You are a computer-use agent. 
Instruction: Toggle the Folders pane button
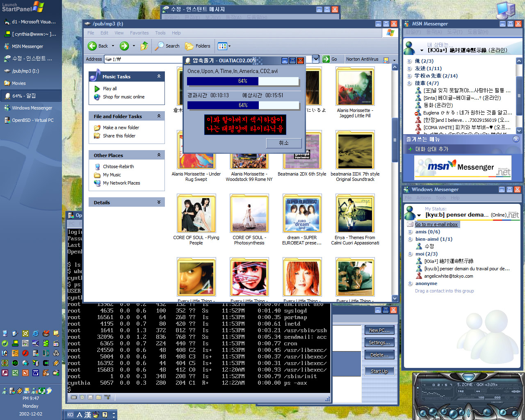[x=198, y=46]
